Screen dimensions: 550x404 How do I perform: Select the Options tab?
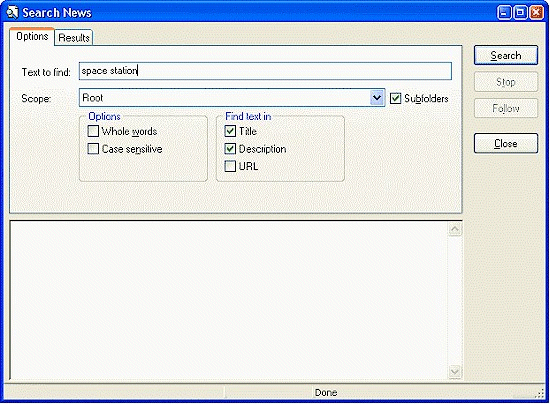[x=32, y=36]
